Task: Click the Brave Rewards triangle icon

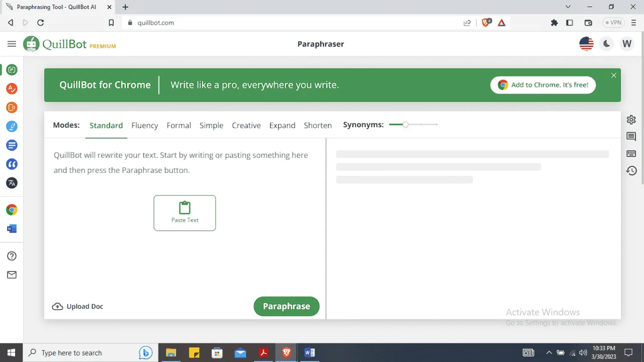Action: pyautogui.click(x=502, y=23)
